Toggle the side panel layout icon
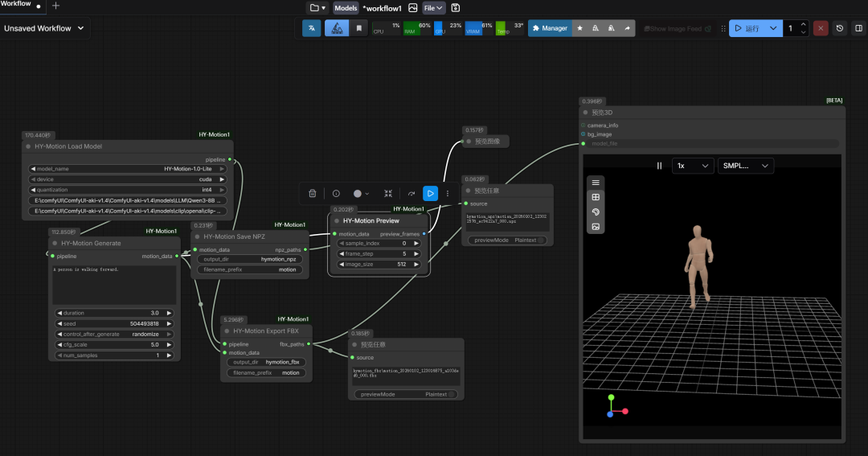868x456 pixels. (x=858, y=28)
